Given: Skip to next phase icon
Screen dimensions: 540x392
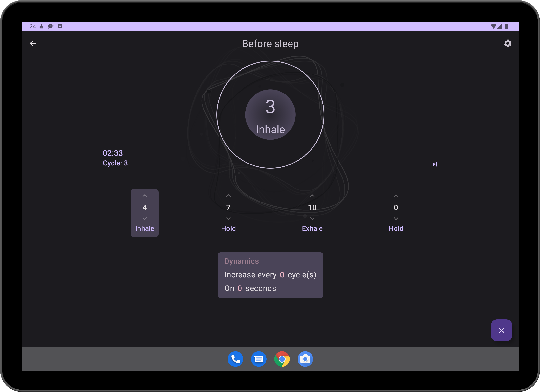Looking at the screenshot, I should pos(435,164).
